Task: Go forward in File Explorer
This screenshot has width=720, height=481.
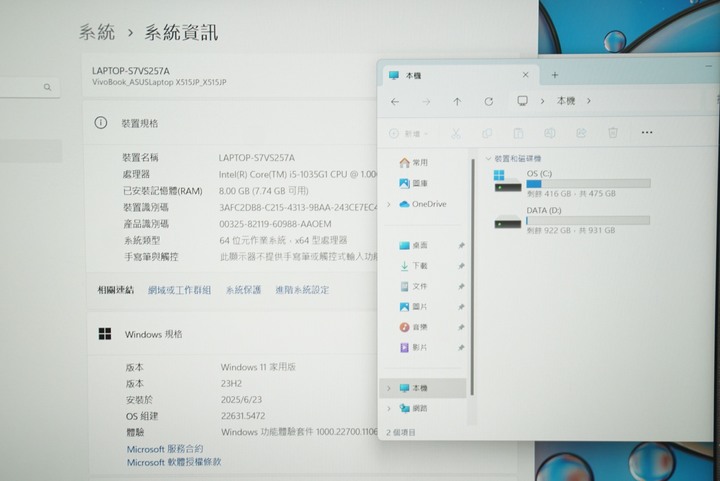Action: click(426, 102)
